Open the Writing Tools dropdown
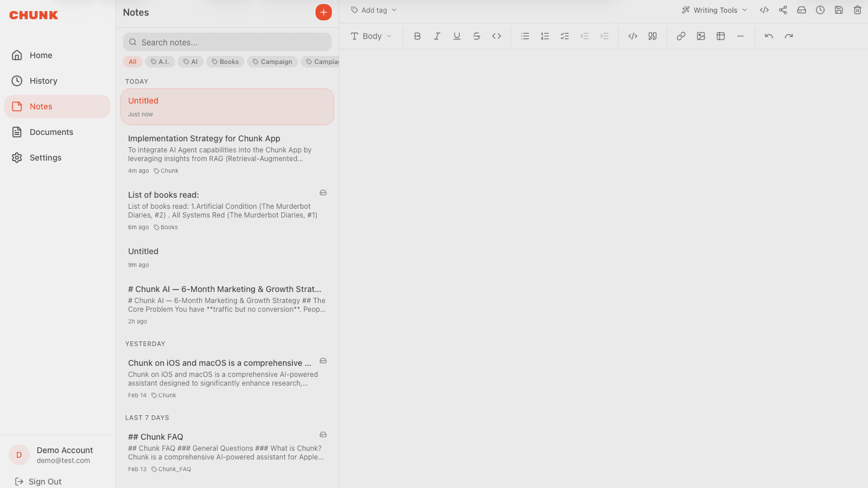868x488 pixels. pos(713,10)
